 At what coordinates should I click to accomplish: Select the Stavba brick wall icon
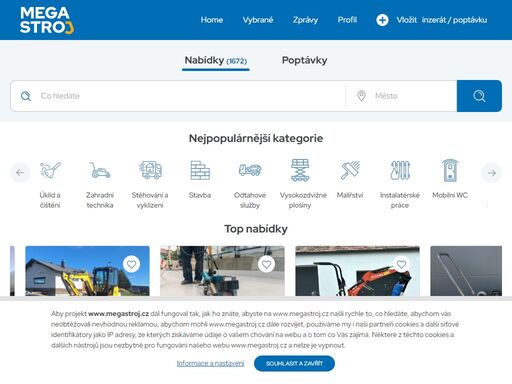(200, 170)
